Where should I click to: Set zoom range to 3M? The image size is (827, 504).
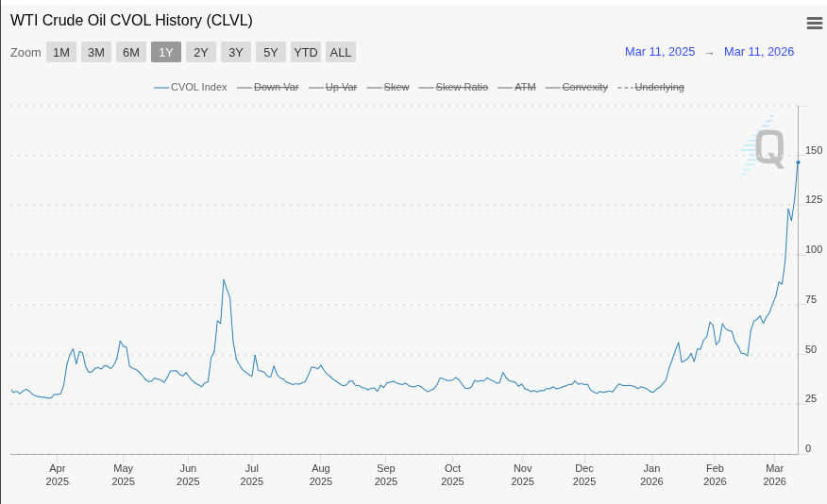tap(96, 52)
